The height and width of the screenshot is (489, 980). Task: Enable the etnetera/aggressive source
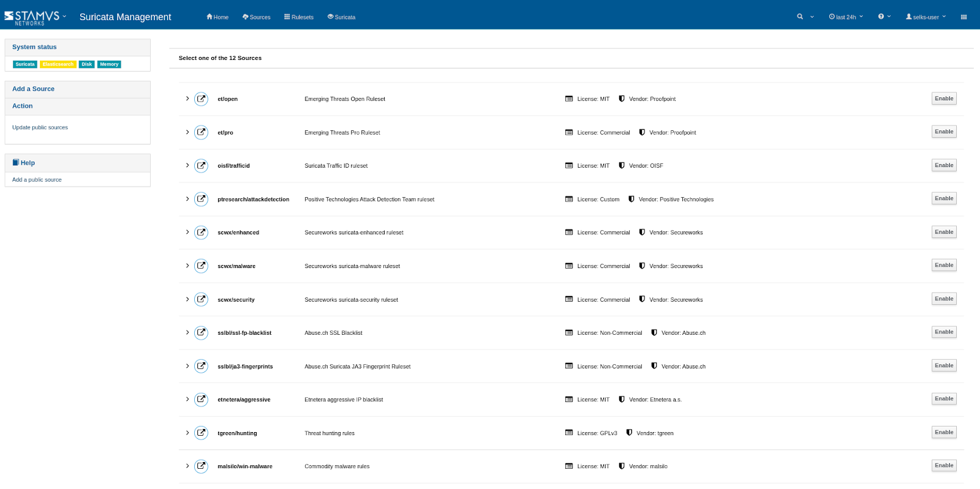[944, 398]
